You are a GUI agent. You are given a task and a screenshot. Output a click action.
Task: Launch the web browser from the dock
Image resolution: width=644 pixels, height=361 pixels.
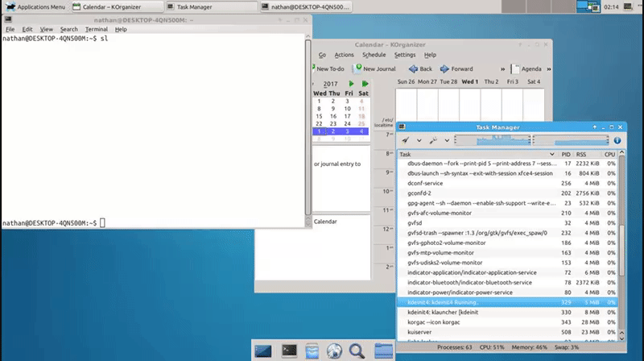tap(335, 351)
